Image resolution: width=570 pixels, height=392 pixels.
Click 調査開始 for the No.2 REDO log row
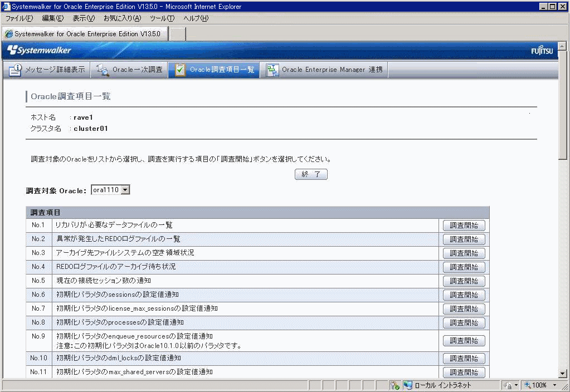(x=464, y=239)
